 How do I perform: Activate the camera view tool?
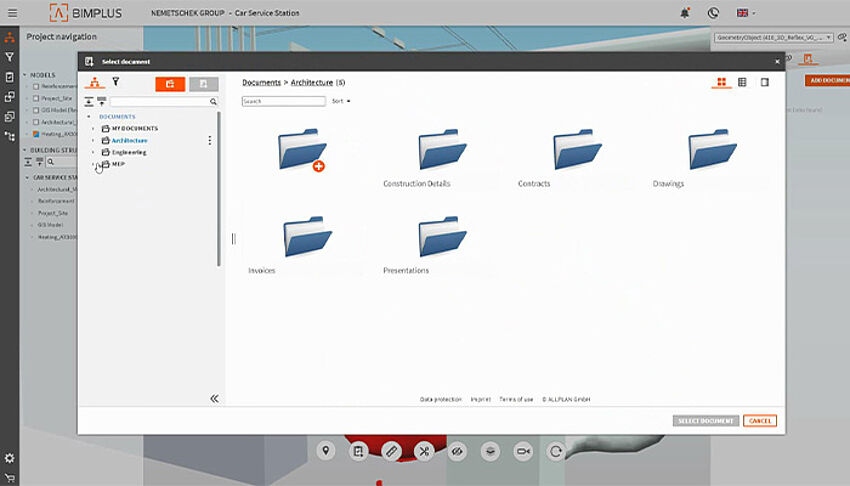pos(522,451)
